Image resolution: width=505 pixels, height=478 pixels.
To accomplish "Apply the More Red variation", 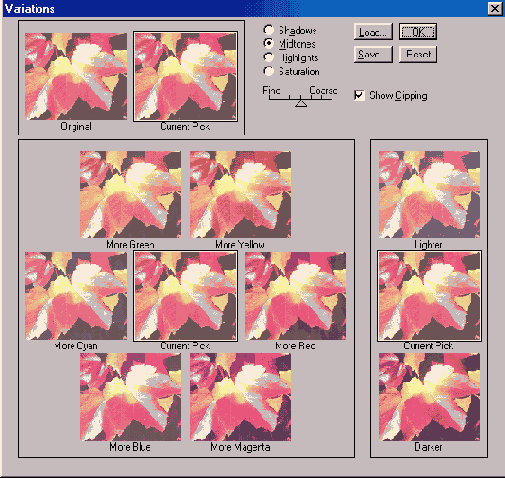I will pos(295,296).
